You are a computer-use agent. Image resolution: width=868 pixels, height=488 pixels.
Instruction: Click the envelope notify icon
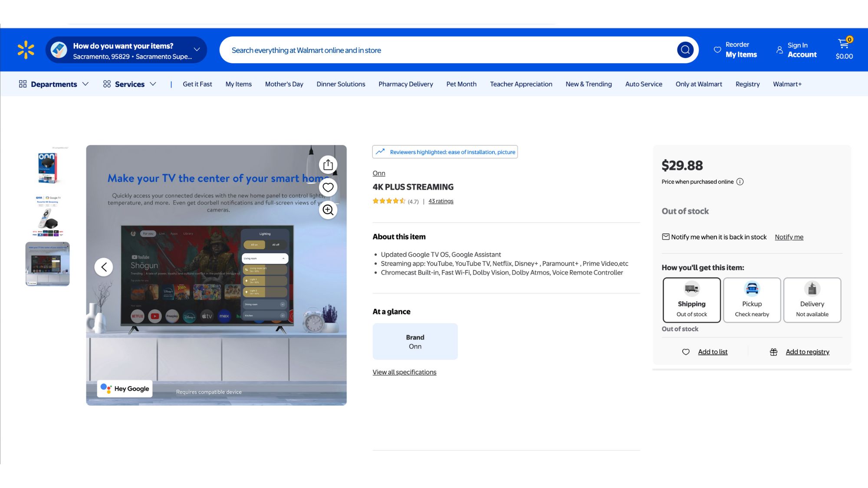point(666,237)
